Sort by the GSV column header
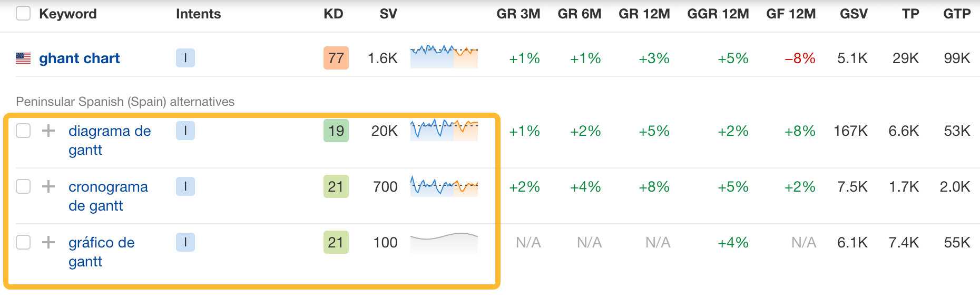Image resolution: width=980 pixels, height=298 pixels. (x=854, y=14)
